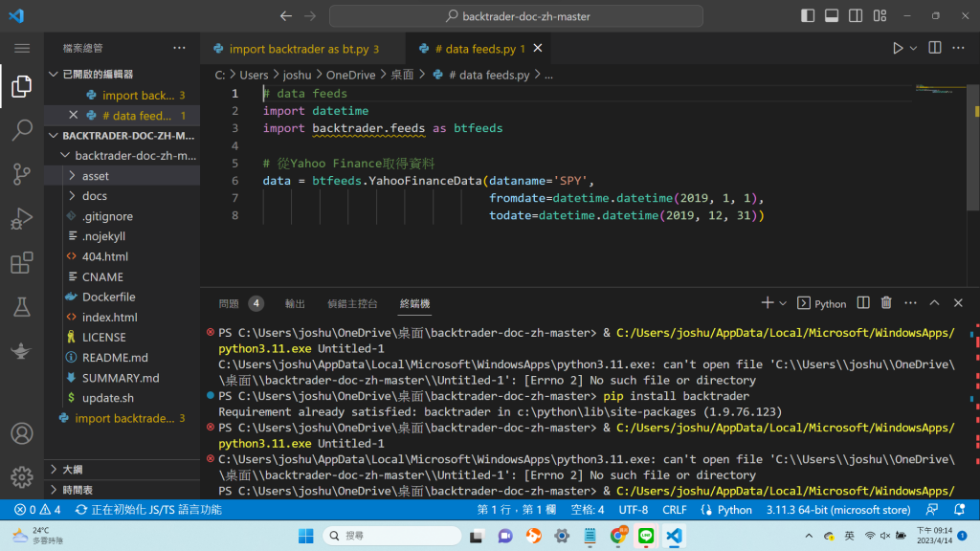The image size is (980, 551).
Task: Click the hamburger application menu
Action: 22,48
